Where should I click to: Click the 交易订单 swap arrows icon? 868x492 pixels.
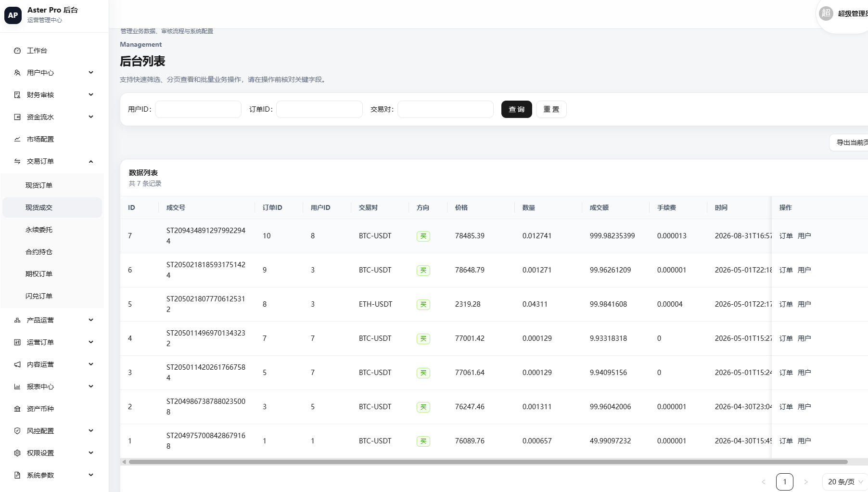click(x=17, y=161)
